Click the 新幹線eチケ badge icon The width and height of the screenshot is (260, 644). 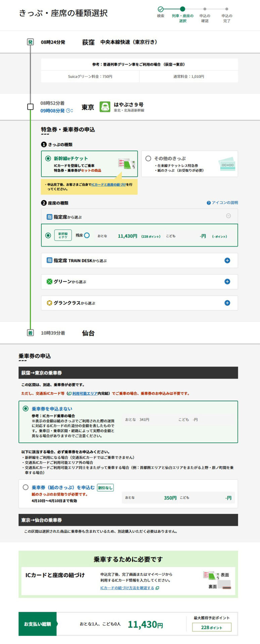point(63,235)
